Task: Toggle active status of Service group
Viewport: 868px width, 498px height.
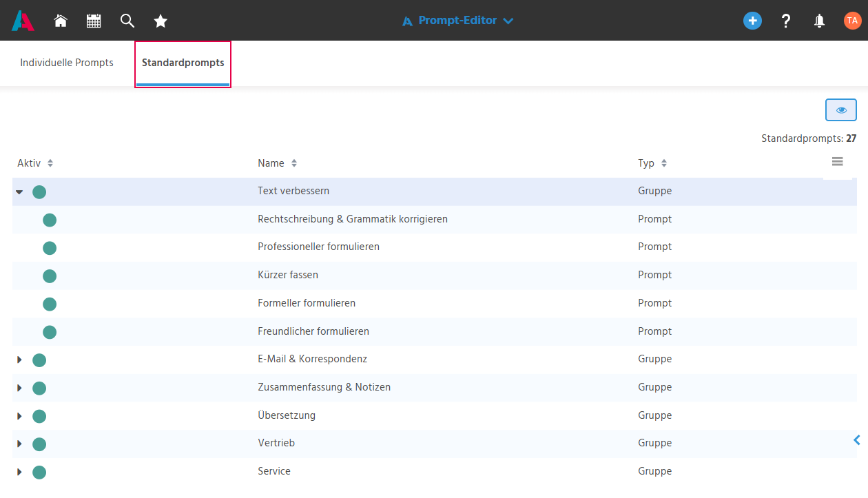Action: pyautogui.click(x=39, y=473)
